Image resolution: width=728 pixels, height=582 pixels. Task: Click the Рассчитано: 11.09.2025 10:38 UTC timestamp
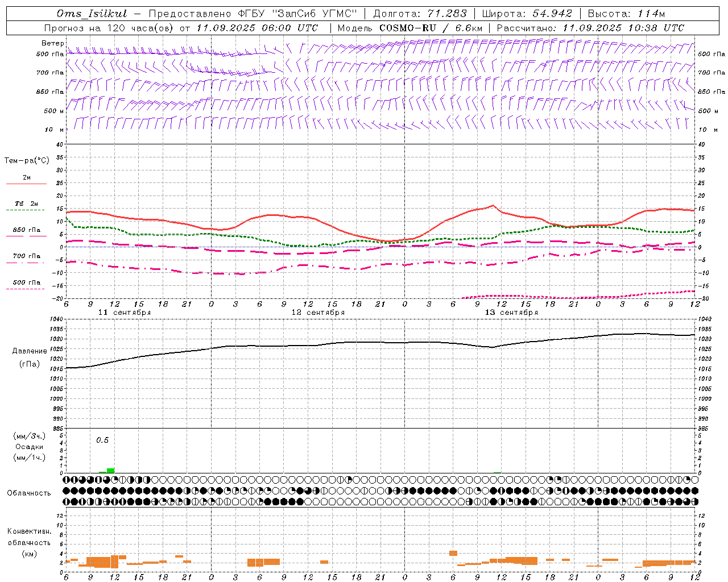pos(590,28)
